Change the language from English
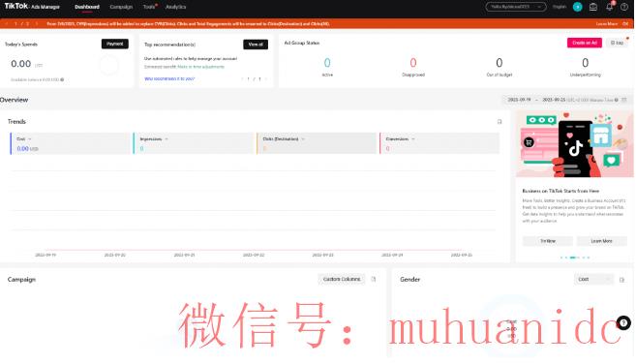 (x=560, y=7)
